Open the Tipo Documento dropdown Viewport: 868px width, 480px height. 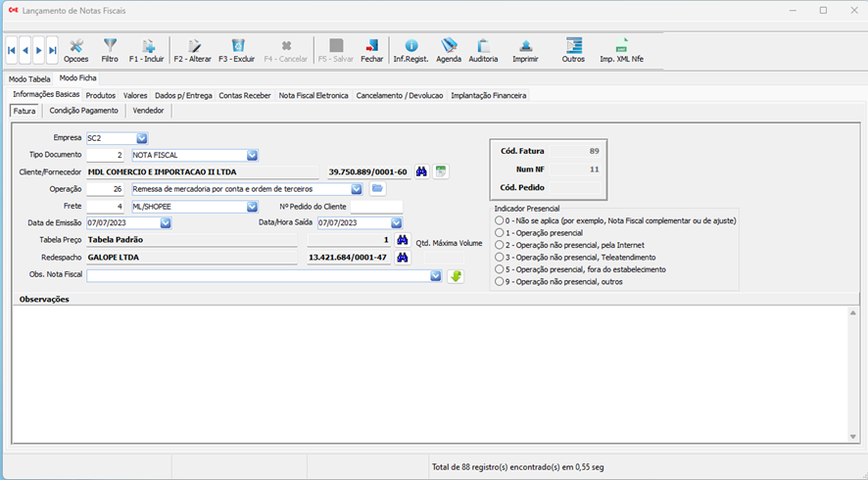coord(252,155)
